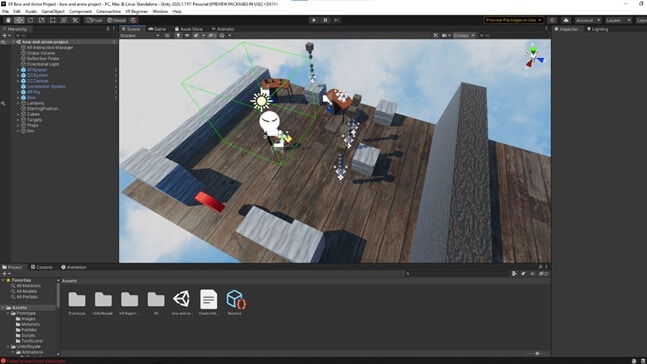Toggle 2D view mode in Scene

(167, 35)
